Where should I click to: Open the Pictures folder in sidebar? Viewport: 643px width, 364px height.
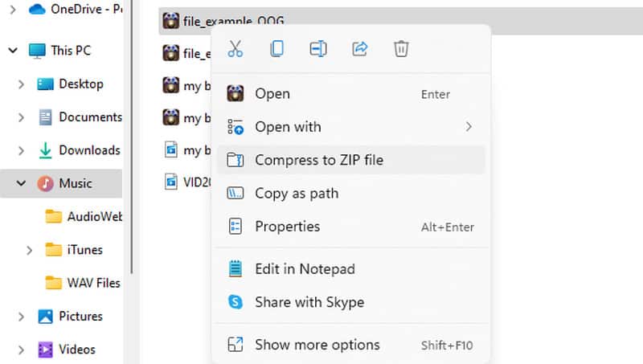coord(80,316)
